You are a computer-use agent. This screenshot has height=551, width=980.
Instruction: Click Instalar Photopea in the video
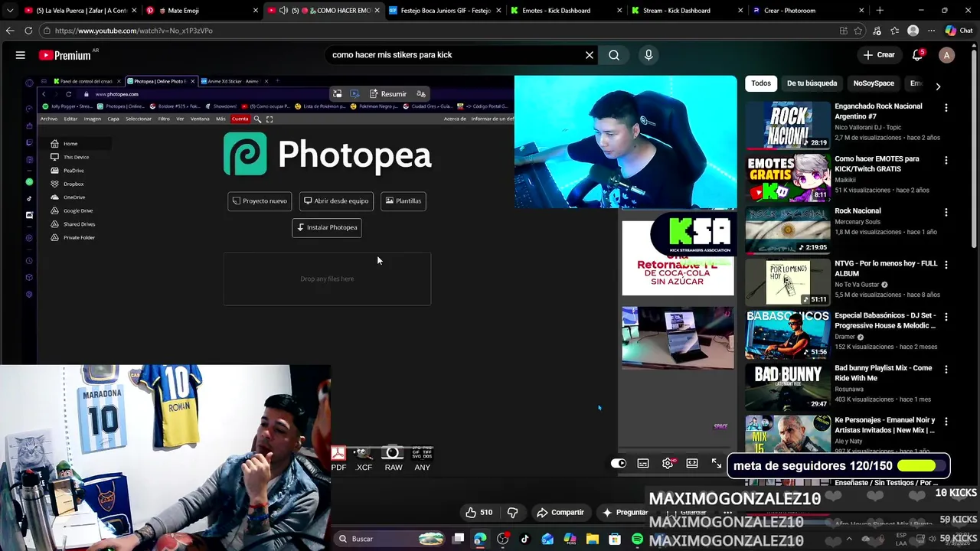point(327,227)
